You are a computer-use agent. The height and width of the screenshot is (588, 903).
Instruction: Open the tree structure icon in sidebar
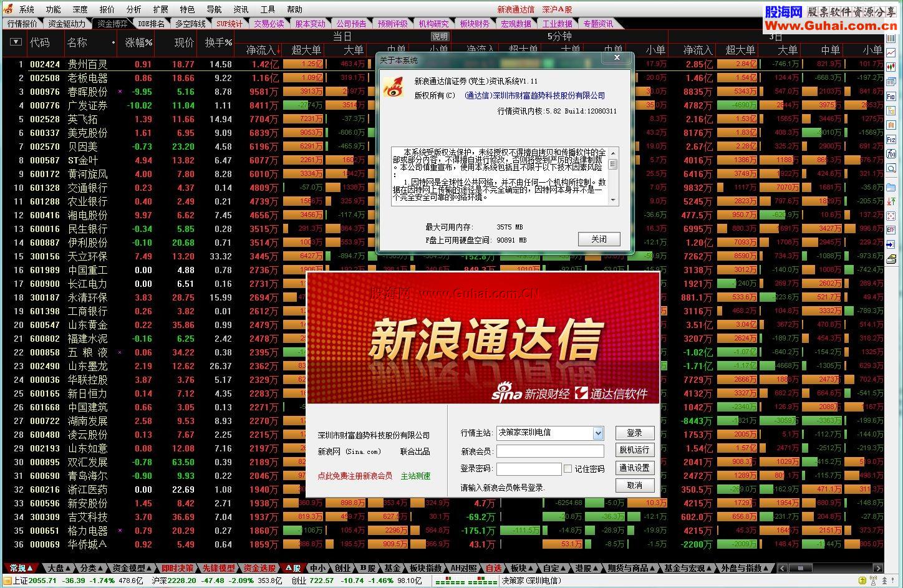(x=891, y=111)
